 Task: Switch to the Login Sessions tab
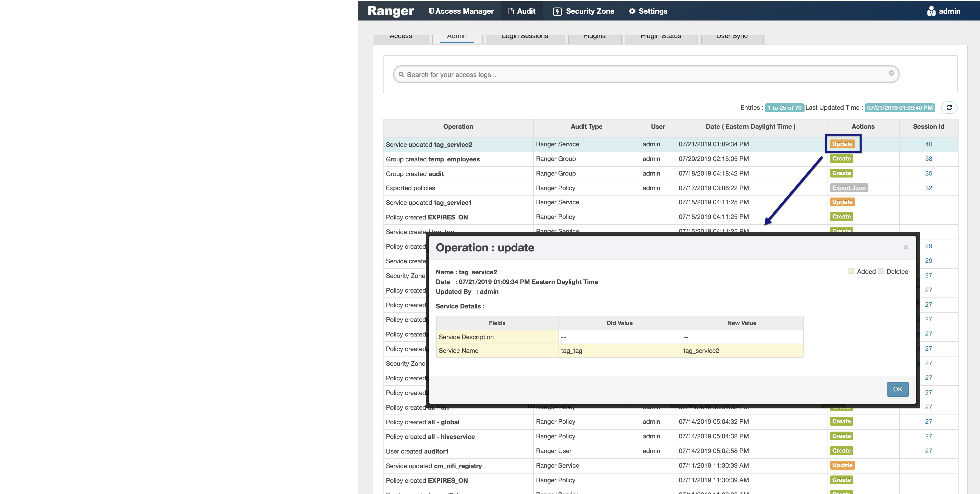click(x=525, y=36)
